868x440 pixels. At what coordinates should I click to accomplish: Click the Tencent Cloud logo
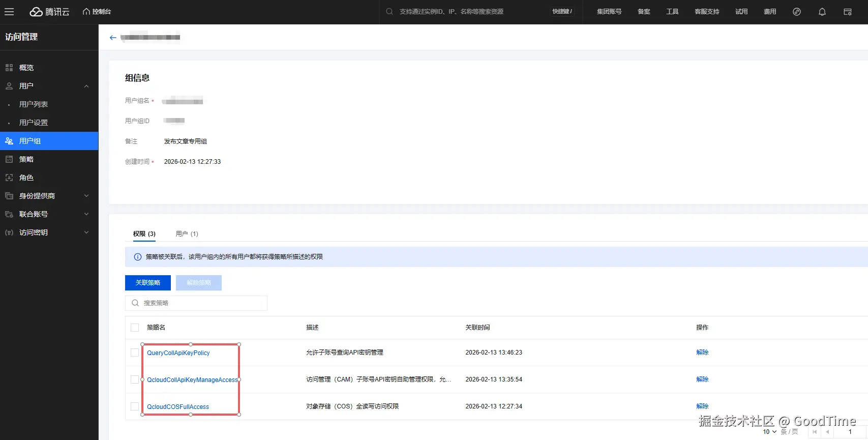pyautogui.click(x=49, y=12)
